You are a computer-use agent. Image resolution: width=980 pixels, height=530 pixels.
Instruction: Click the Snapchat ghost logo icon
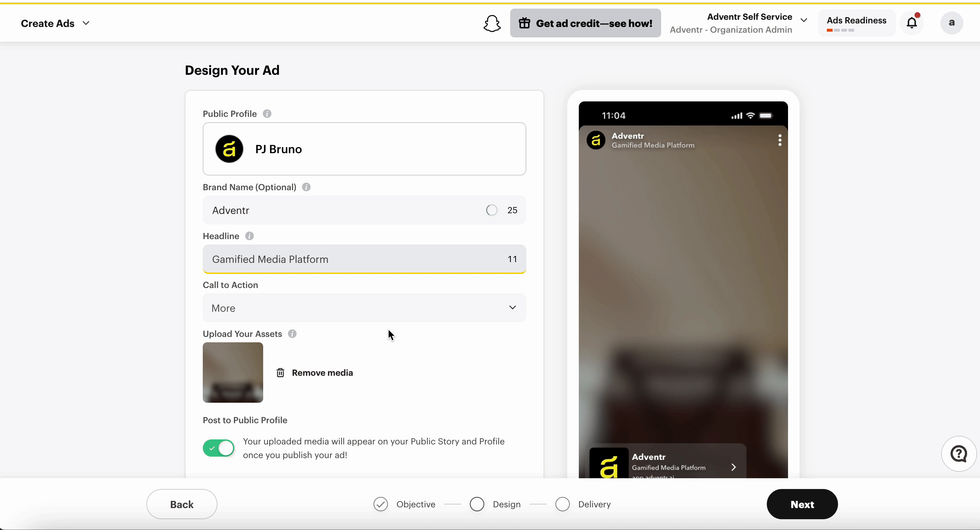[492, 24]
